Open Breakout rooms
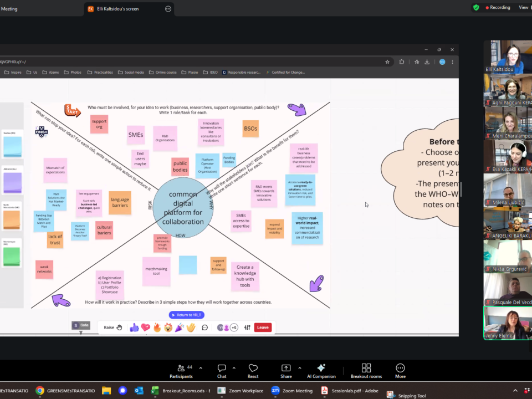532x399 pixels. 366,371
